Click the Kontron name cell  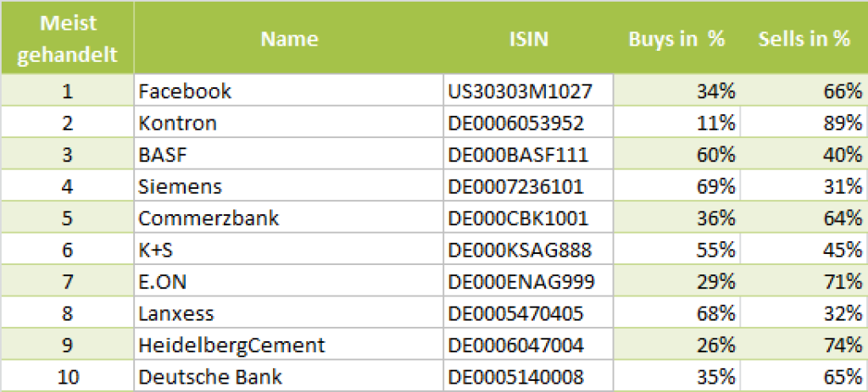(x=178, y=123)
